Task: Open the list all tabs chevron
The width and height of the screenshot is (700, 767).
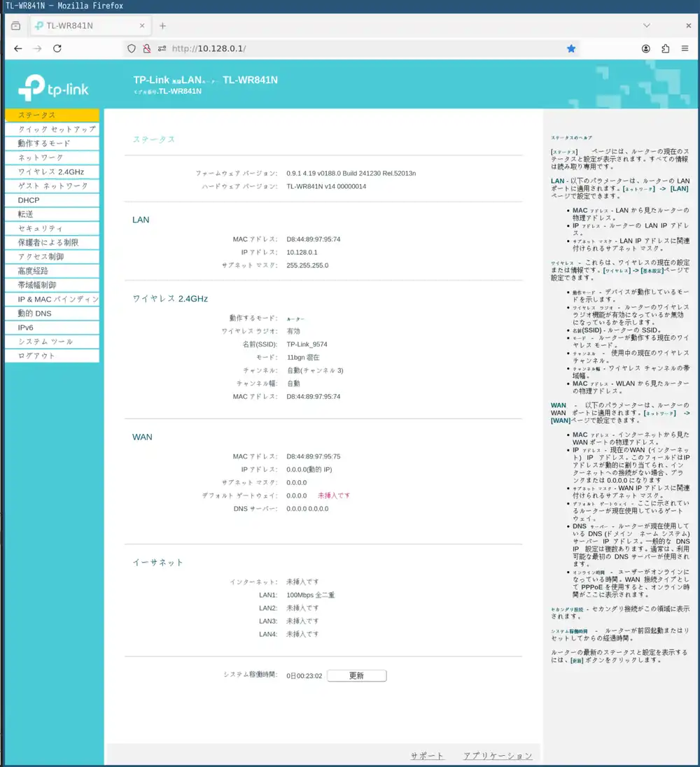Action: click(647, 25)
